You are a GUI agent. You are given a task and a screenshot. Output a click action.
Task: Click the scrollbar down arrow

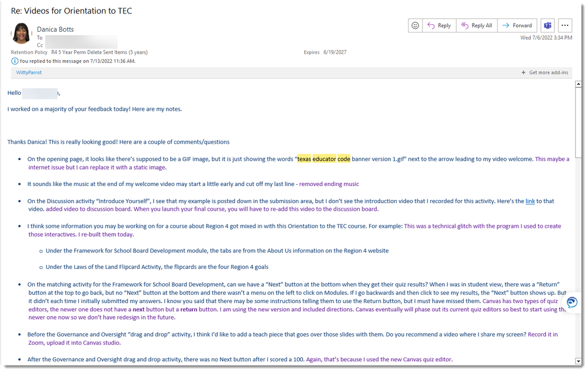point(577,360)
